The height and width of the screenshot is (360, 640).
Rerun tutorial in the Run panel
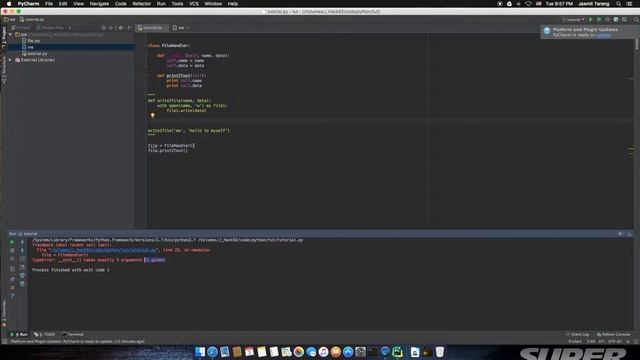(x=12, y=242)
